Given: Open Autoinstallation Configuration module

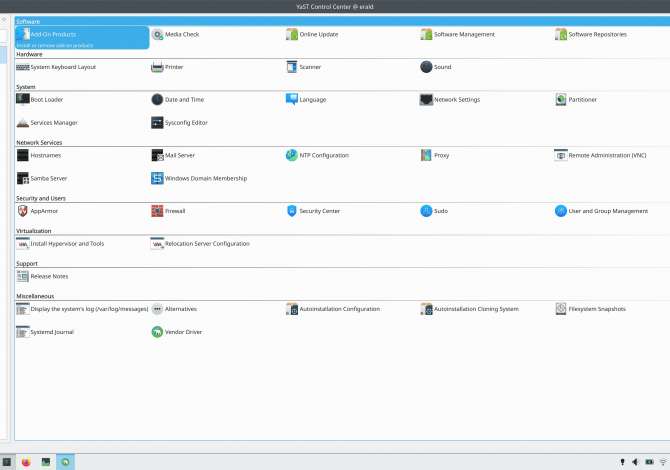Looking at the screenshot, I should pos(333,309).
